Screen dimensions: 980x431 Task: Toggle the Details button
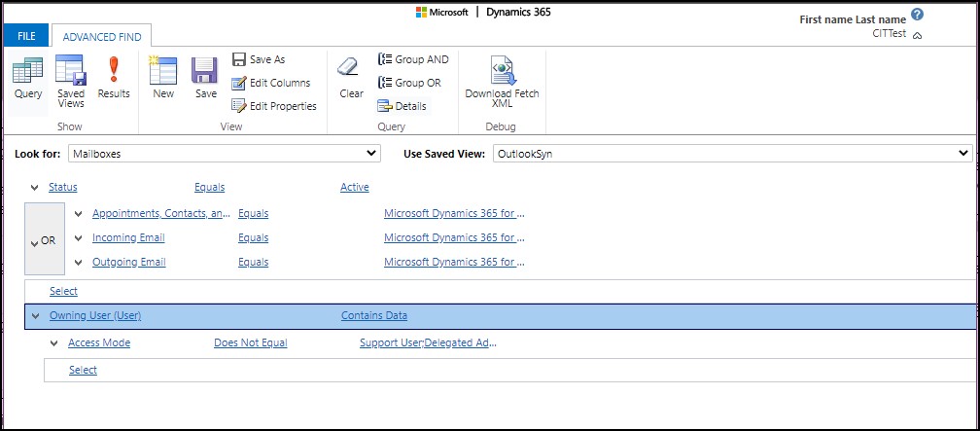402,106
